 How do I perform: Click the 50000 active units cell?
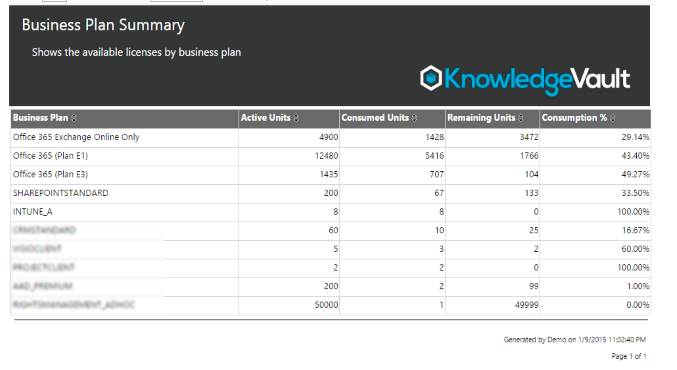click(x=326, y=305)
